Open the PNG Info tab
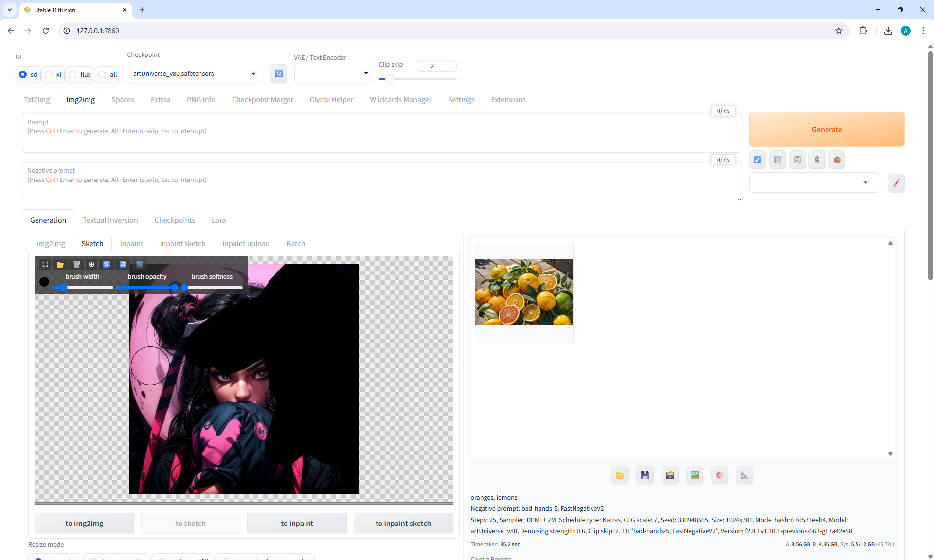 (x=201, y=100)
